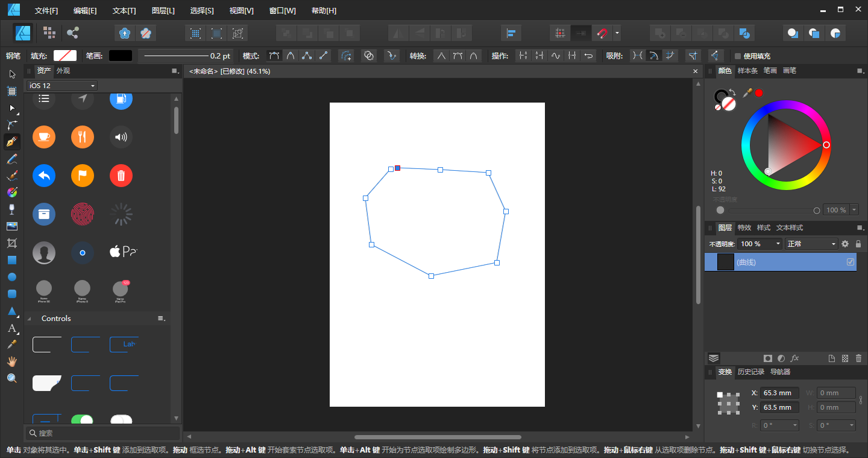Toggle the layer lock icon
The image size is (868, 458).
tap(858, 244)
